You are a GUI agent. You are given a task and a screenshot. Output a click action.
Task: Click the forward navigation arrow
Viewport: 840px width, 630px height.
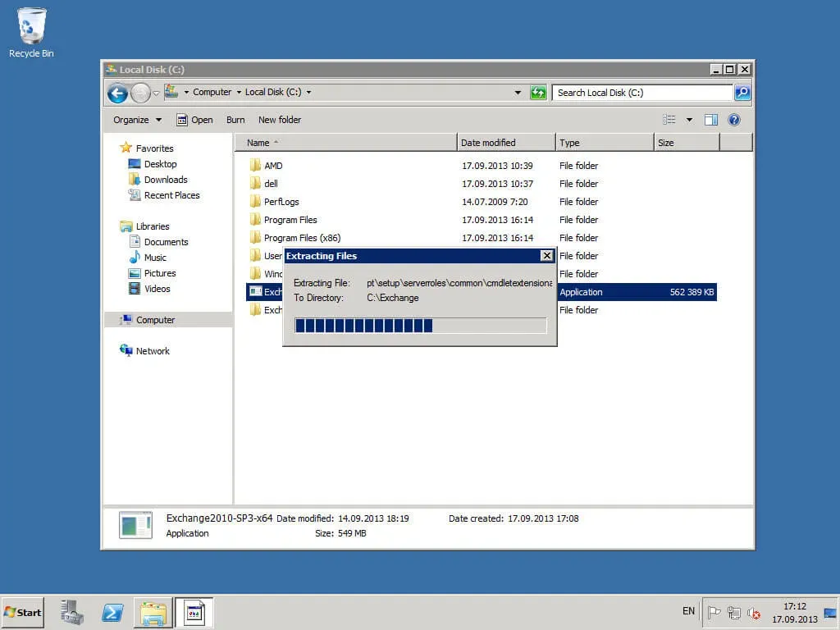(140, 94)
